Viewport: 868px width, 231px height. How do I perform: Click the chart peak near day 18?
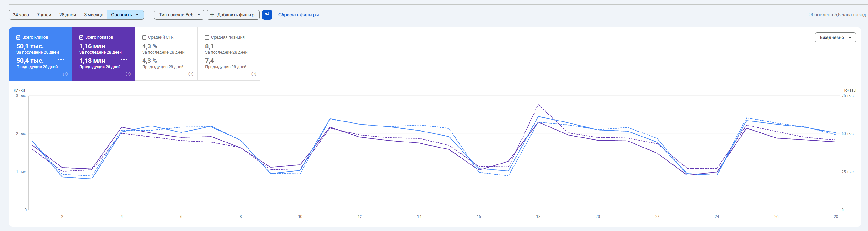[538, 105]
